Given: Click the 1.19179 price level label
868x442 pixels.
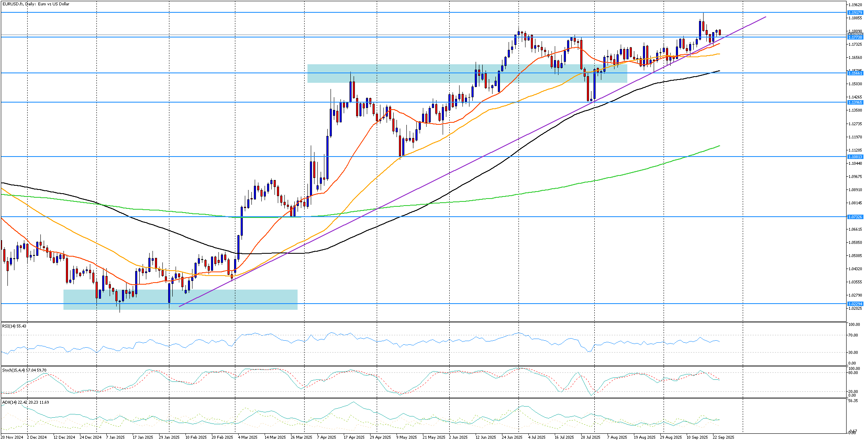Looking at the screenshot, I should (x=855, y=13).
